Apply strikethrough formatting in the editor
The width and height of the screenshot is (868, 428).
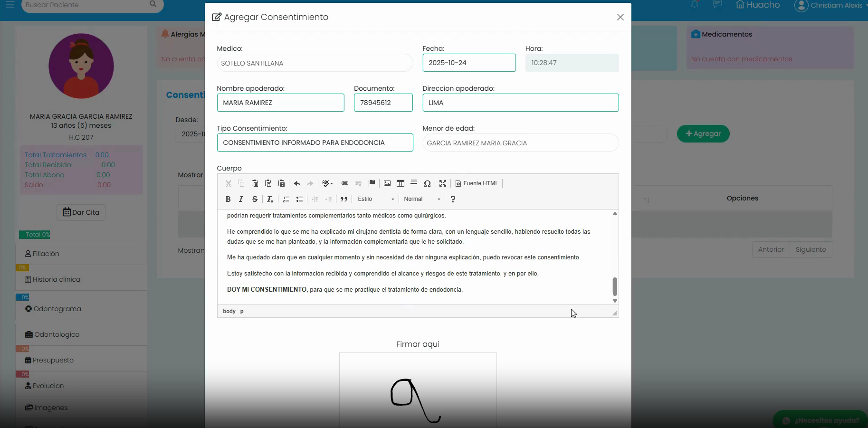point(255,199)
